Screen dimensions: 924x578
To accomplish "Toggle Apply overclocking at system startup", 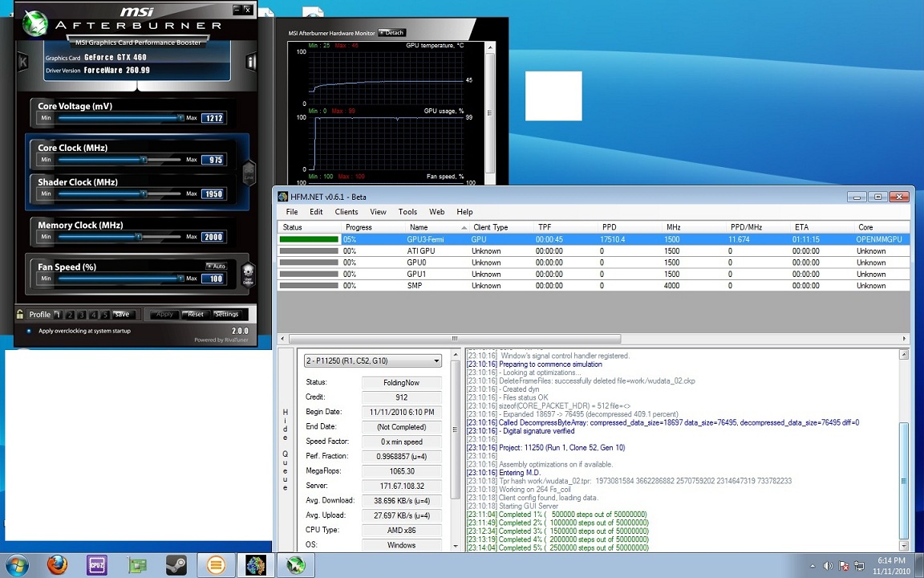I will pyautogui.click(x=30, y=331).
